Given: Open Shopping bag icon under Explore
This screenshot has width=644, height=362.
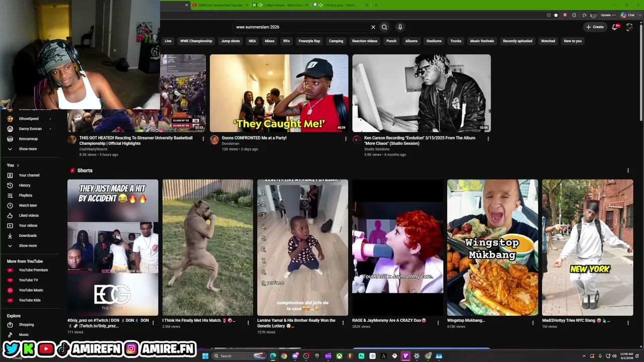Looking at the screenshot, I should click(x=10, y=325).
